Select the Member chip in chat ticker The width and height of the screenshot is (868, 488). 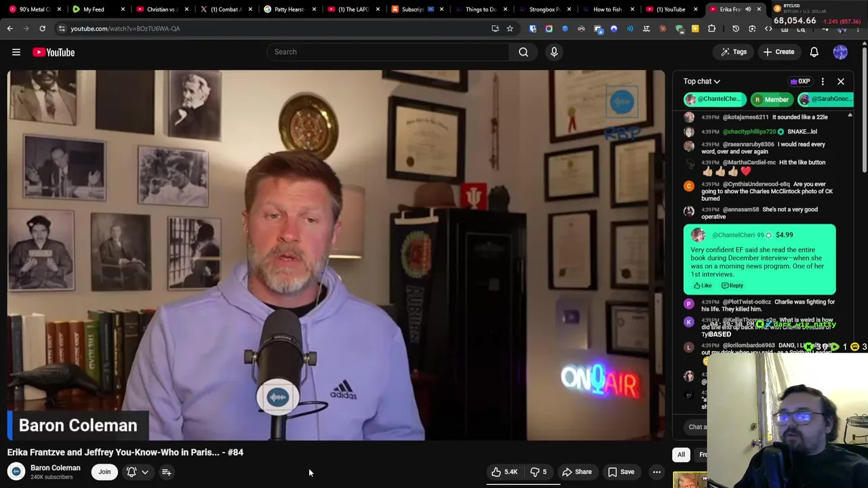point(771,100)
